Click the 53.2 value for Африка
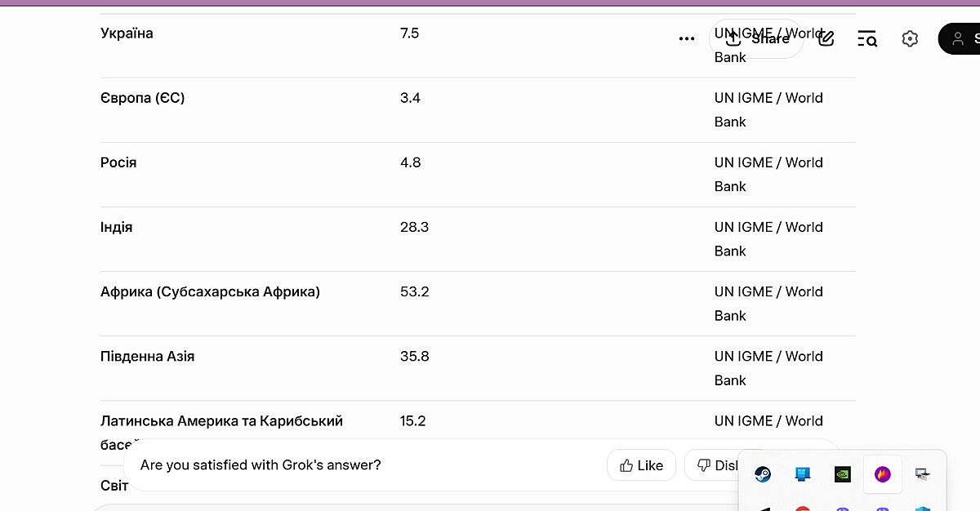Screen dimensions: 980x511 [x=414, y=292]
